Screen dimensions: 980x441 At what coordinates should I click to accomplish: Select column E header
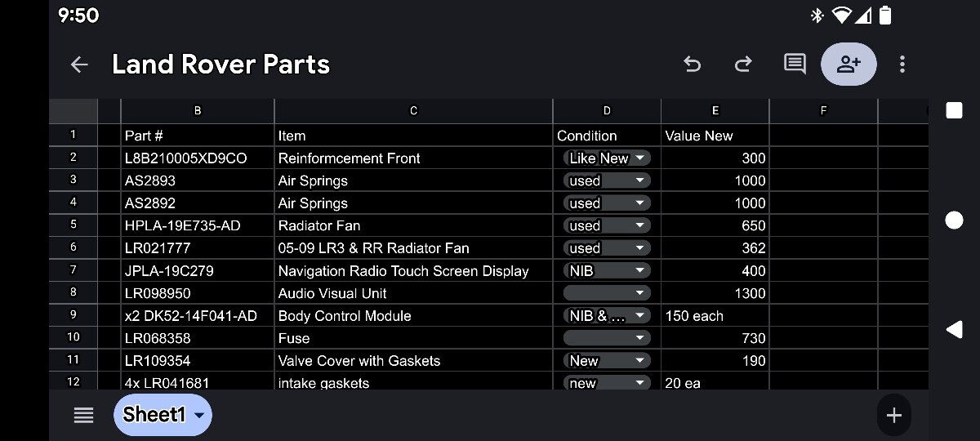click(x=715, y=111)
